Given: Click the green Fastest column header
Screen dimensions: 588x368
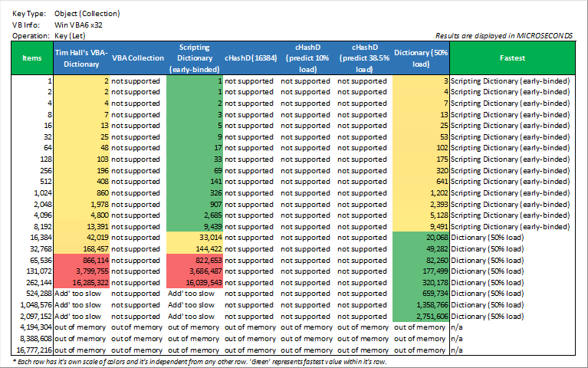Looking at the screenshot, I should pos(511,58).
